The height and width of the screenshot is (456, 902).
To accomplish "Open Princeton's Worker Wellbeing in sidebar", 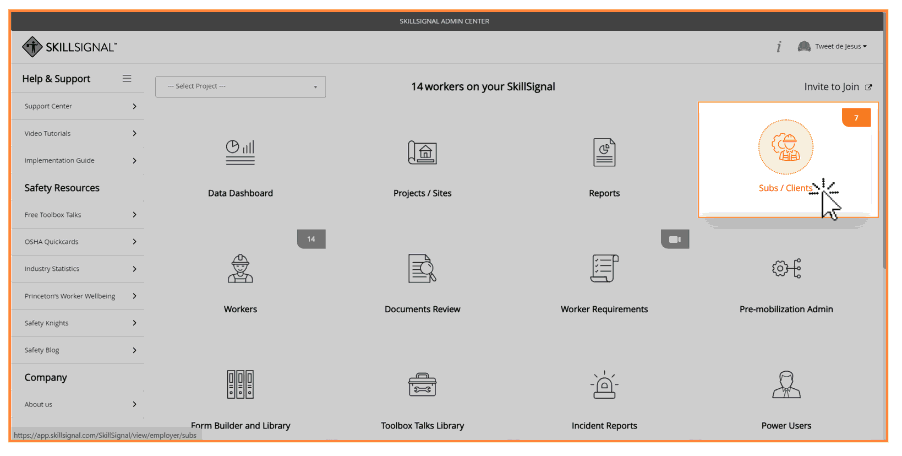I will [78, 296].
